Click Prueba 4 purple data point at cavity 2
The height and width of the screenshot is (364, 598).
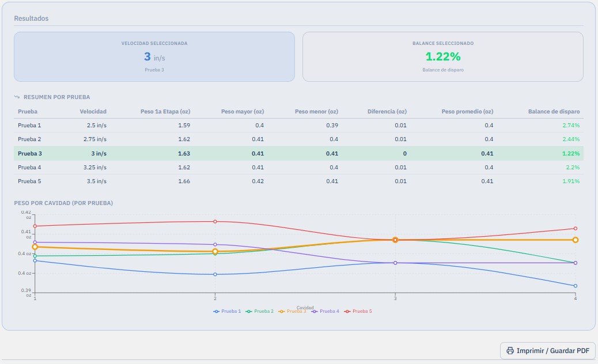[x=215, y=245]
